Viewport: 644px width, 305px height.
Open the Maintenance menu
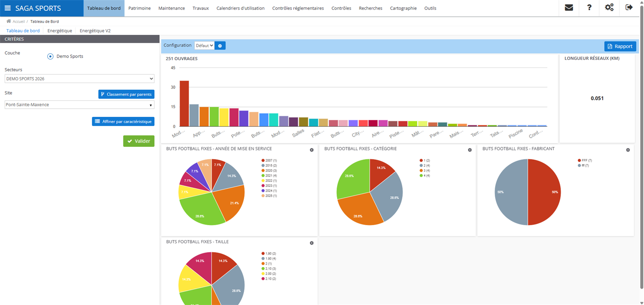click(172, 8)
